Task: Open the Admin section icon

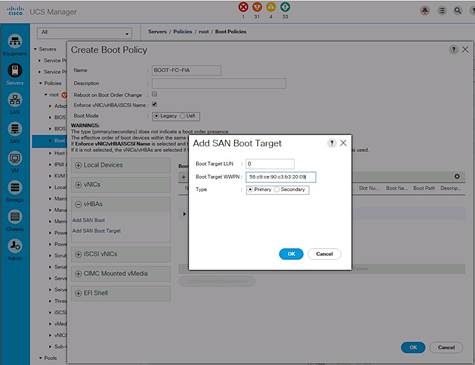Action: tap(15, 246)
